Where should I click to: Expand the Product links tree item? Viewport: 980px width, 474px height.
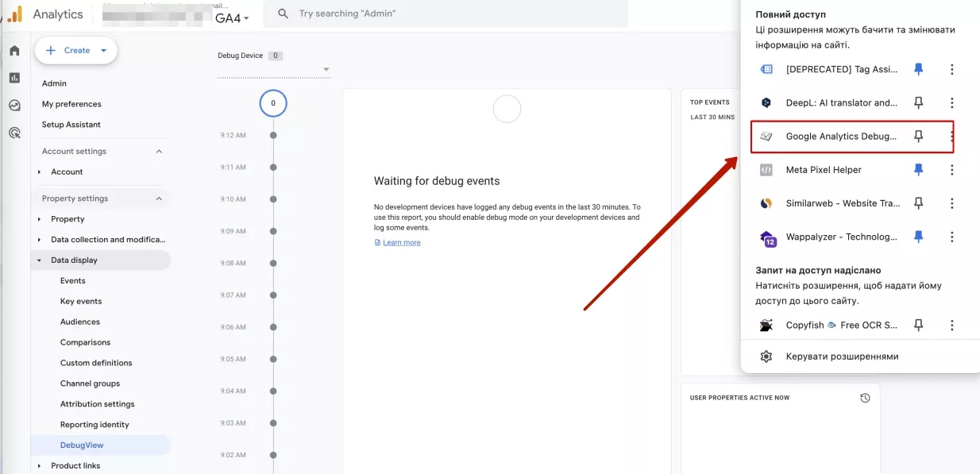(39, 466)
